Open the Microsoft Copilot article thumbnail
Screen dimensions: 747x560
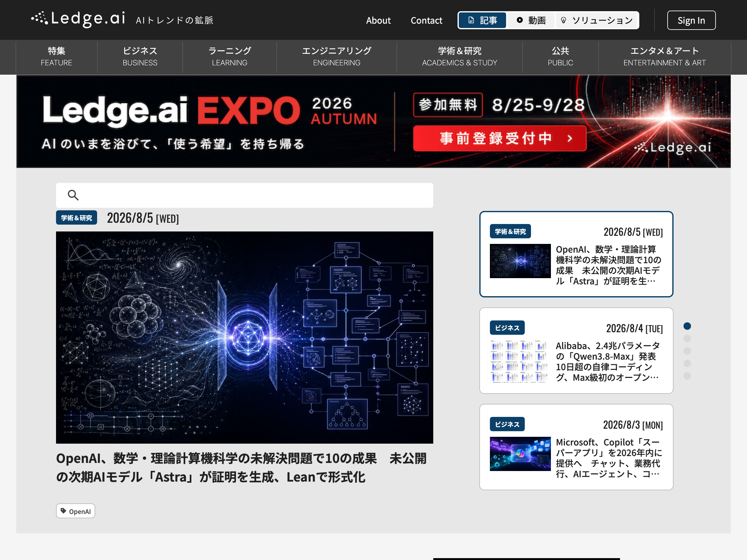[520, 454]
